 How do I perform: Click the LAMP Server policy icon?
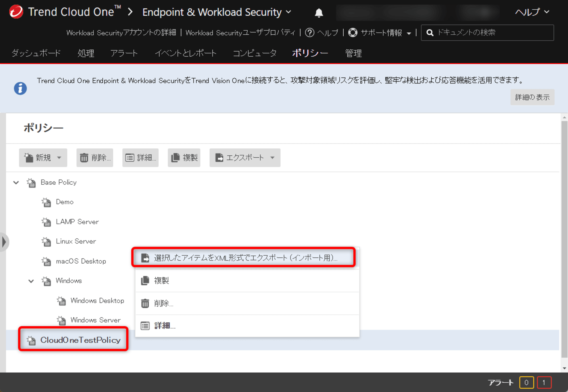[x=46, y=222]
